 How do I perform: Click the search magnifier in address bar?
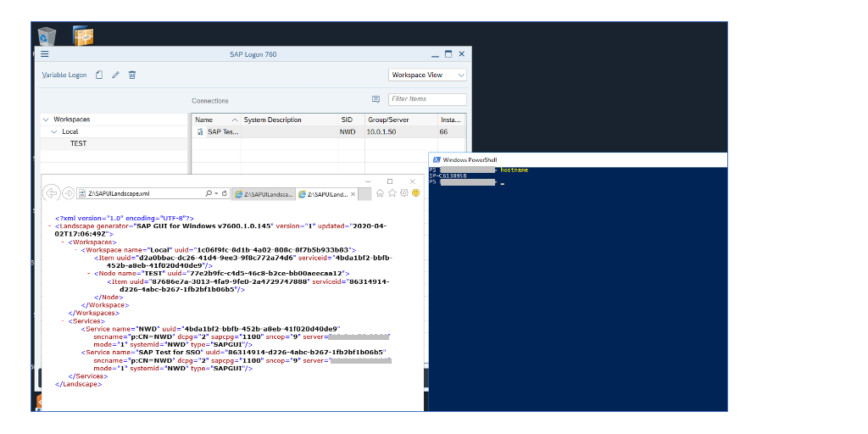(209, 194)
